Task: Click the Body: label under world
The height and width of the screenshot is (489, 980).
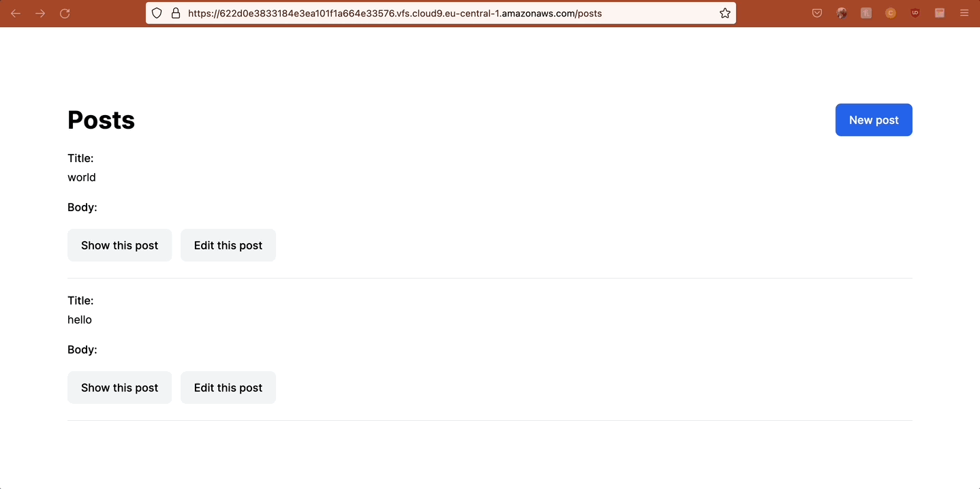Action: 82,207
